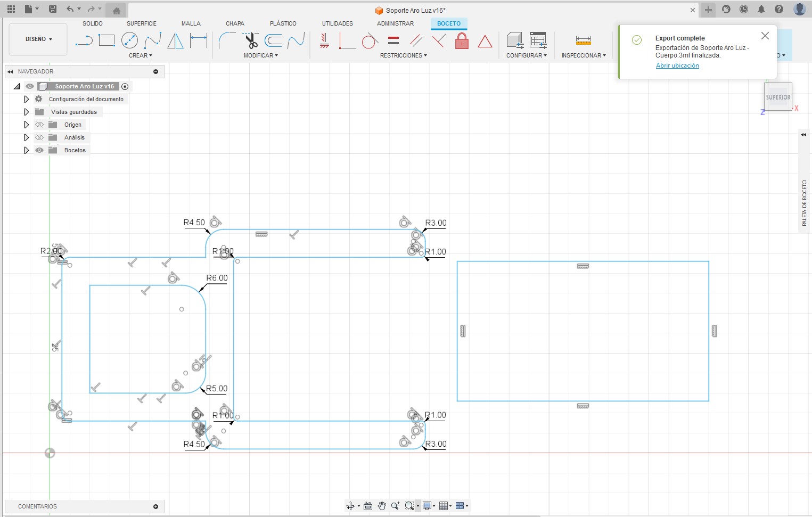Click the SUPERIOR face of the ViewCube
812x517 pixels.
pos(778,97)
